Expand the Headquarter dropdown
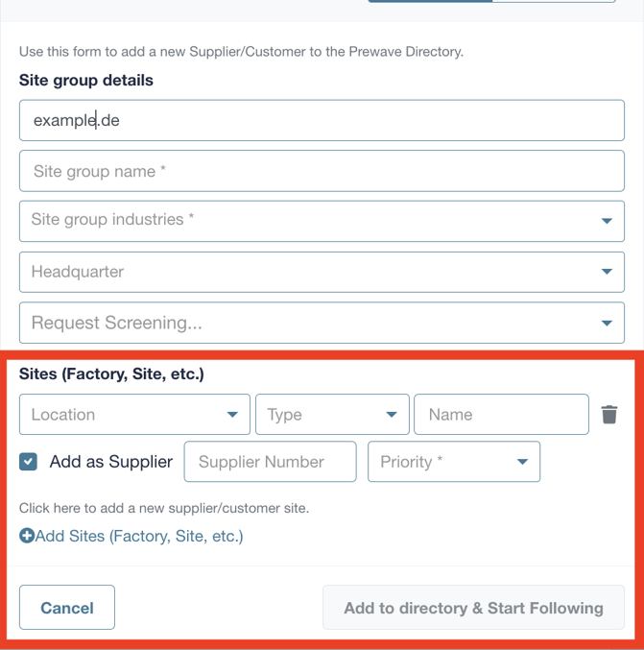Screen dimensions: 644x650 click(x=322, y=272)
